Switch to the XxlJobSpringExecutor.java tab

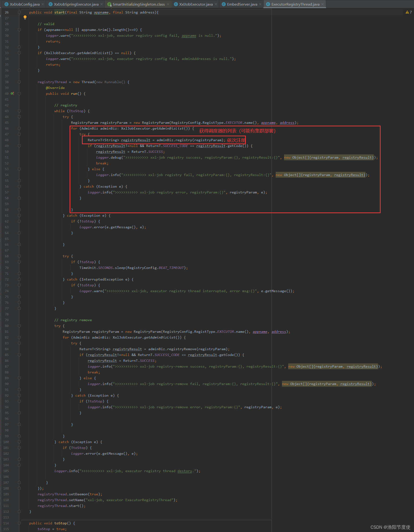click(x=76, y=4)
